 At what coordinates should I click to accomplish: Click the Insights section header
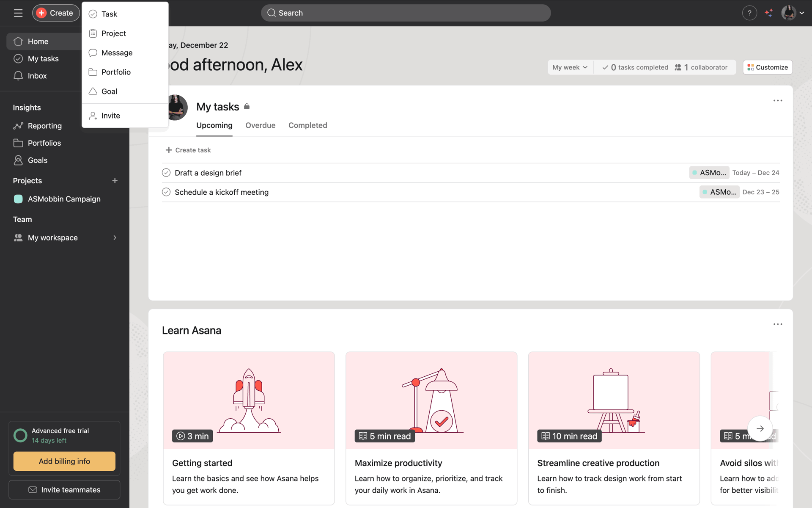pyautogui.click(x=27, y=108)
